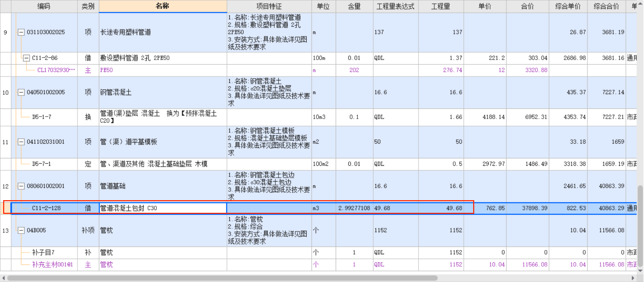
Task: Select the 钢管混凝土 name cell
Action: click(163, 93)
